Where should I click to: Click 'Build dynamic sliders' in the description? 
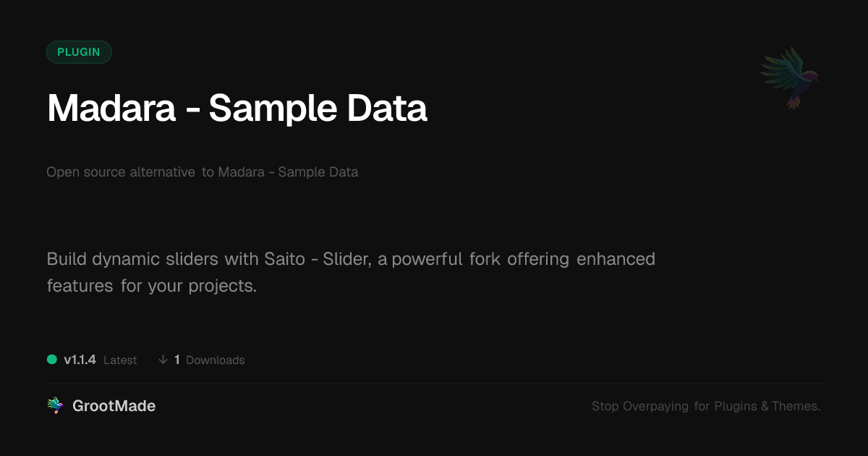coord(133,259)
